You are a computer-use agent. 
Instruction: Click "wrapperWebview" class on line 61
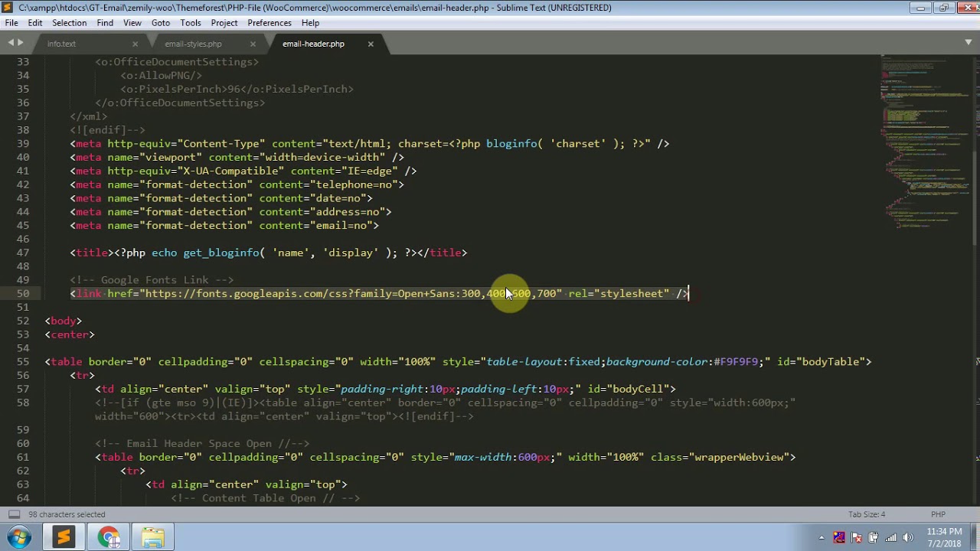tap(740, 457)
